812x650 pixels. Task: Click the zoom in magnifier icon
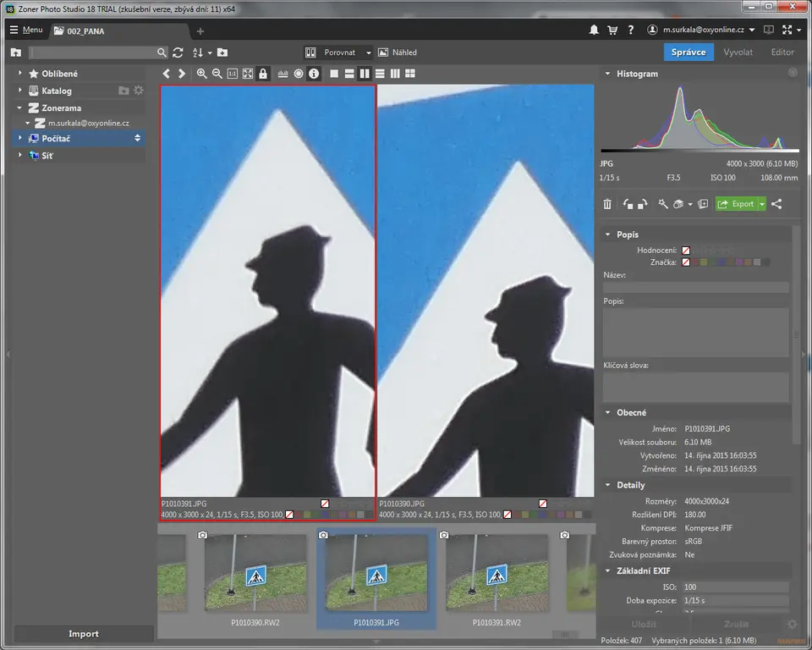coord(201,74)
